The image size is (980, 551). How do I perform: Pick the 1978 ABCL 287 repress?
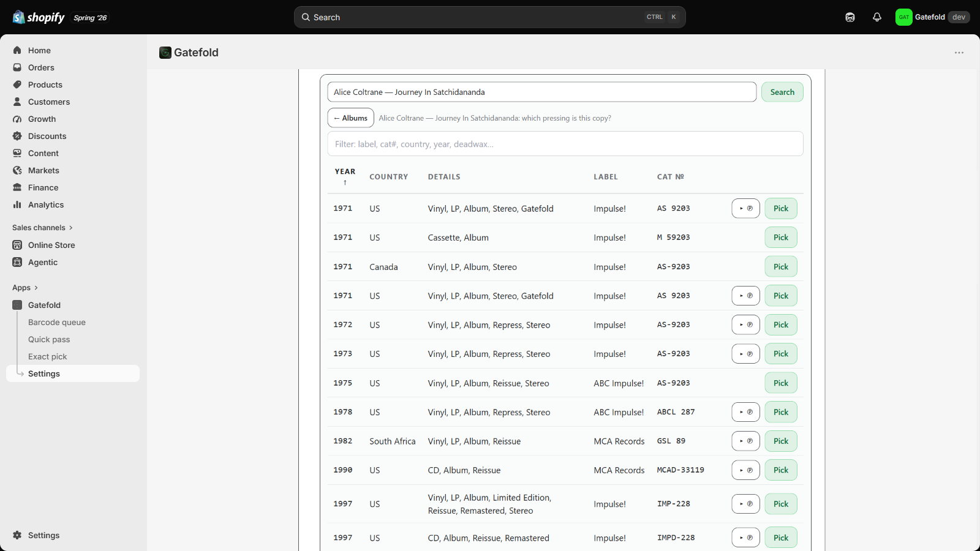tap(781, 412)
